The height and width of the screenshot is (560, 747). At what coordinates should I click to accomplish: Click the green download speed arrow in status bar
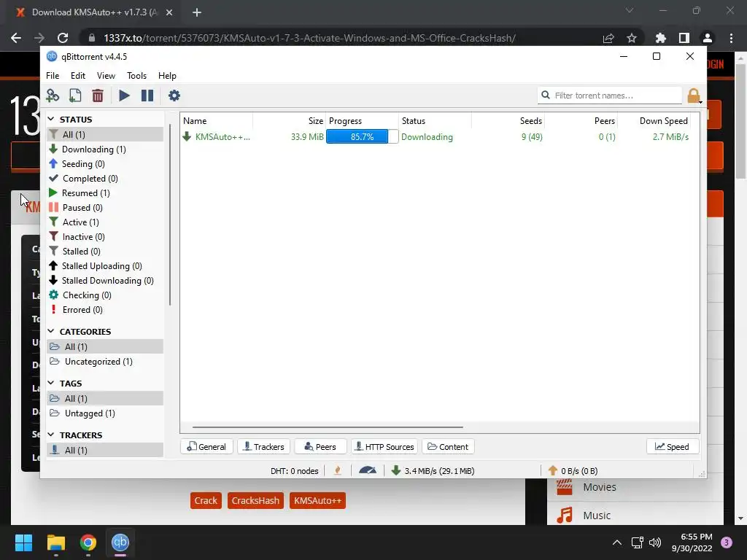(x=395, y=470)
